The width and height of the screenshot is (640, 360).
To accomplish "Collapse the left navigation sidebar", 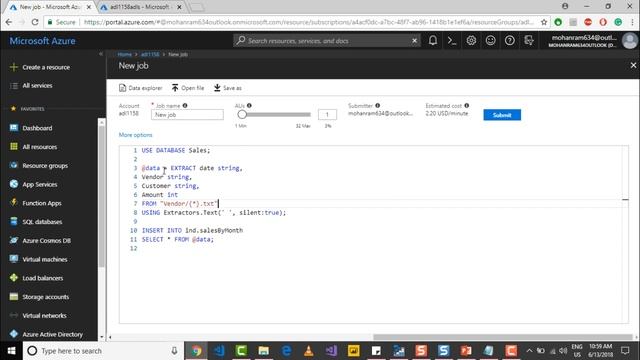I will click(101, 54).
